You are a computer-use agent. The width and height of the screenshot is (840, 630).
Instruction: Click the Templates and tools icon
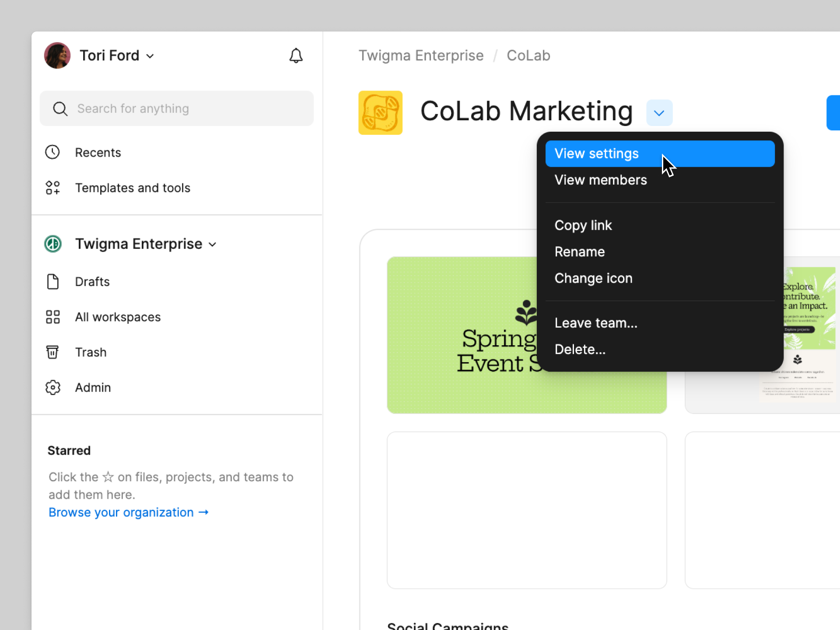click(52, 188)
